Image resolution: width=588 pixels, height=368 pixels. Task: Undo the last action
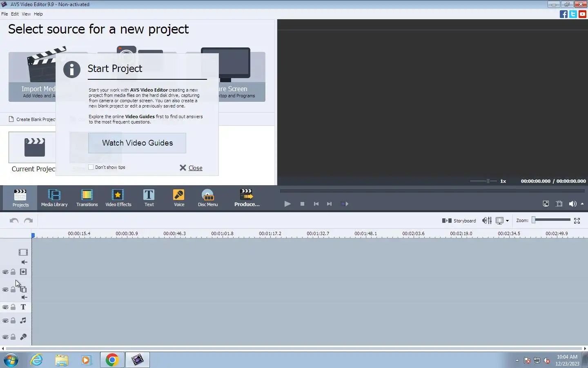point(14,220)
